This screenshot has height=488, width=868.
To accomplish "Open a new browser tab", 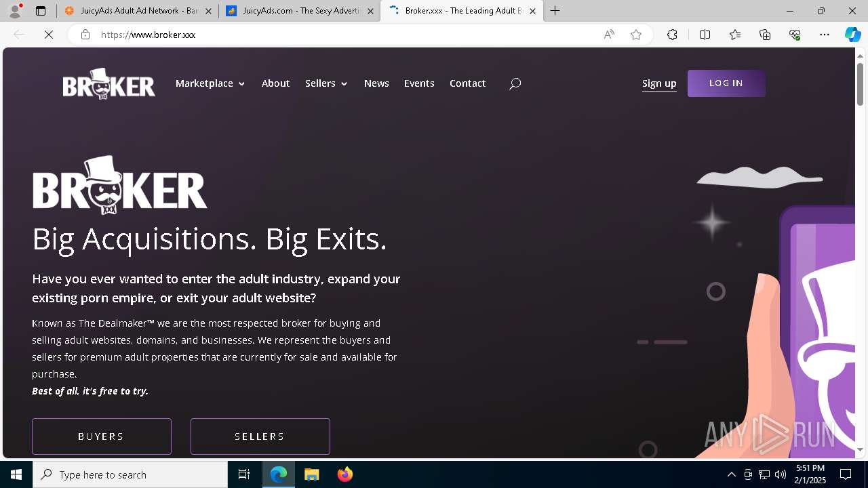I will pyautogui.click(x=555, y=11).
